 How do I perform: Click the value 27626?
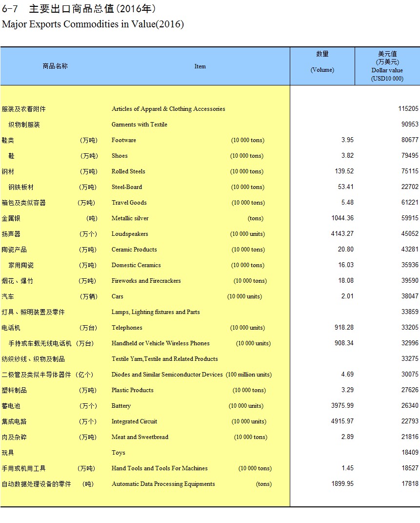[x=410, y=390]
